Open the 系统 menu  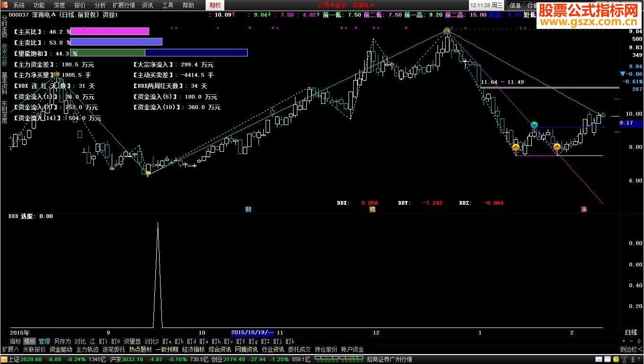[19, 6]
